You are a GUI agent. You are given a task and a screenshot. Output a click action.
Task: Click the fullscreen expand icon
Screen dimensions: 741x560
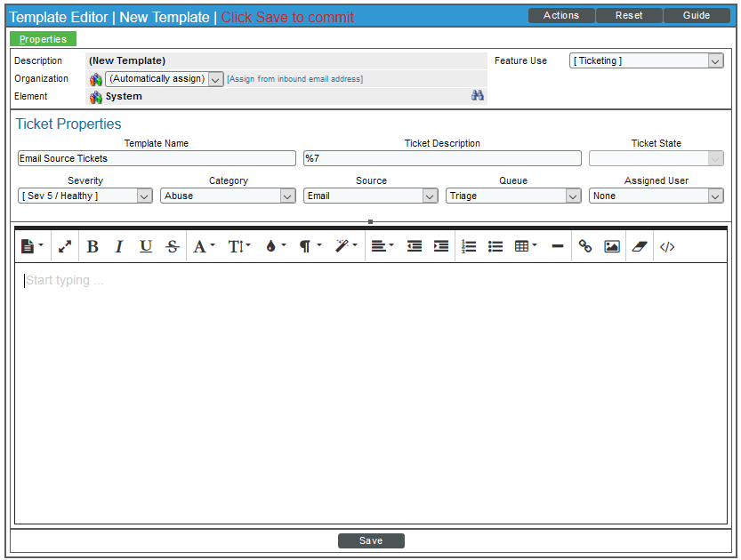(65, 247)
